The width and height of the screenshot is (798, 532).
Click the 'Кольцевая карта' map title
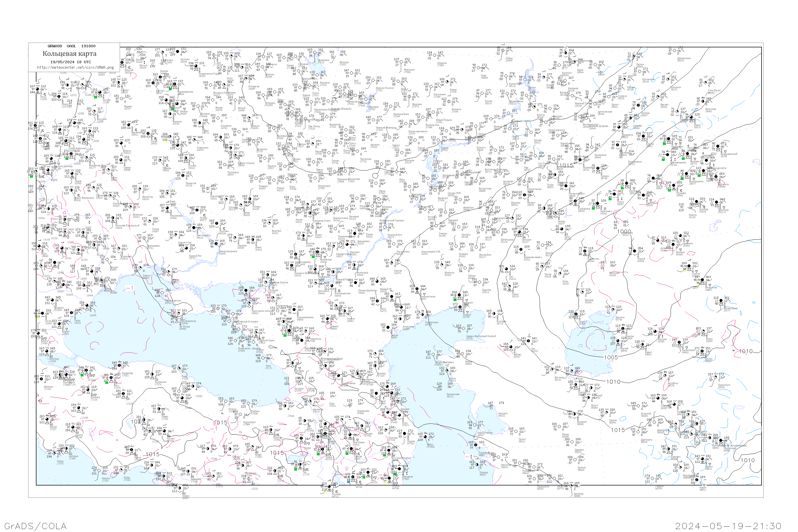[x=69, y=54]
